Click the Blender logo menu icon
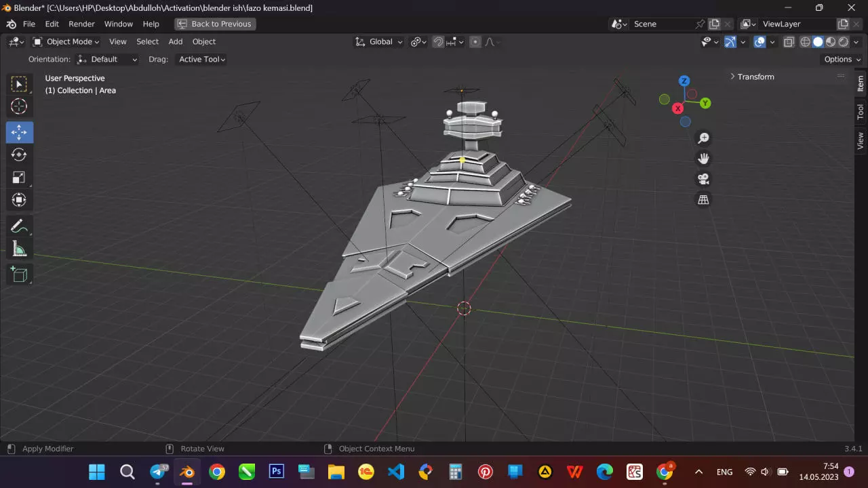The width and height of the screenshot is (868, 488). point(11,24)
